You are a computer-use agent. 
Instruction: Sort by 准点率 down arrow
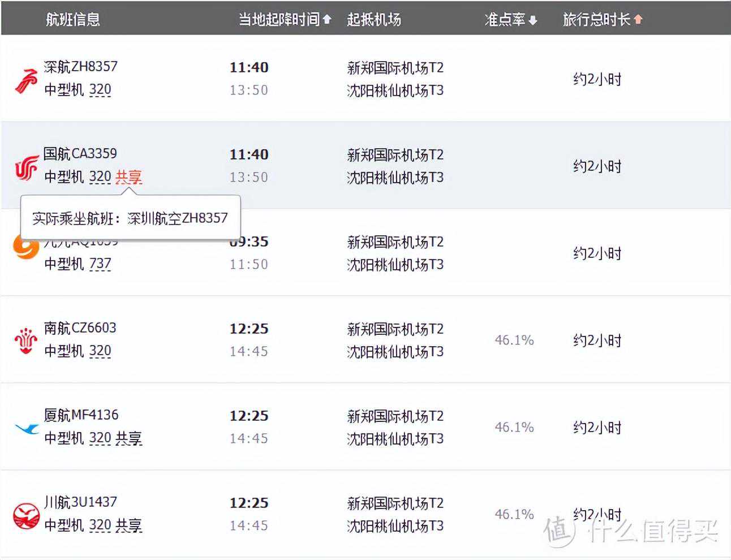coord(532,20)
